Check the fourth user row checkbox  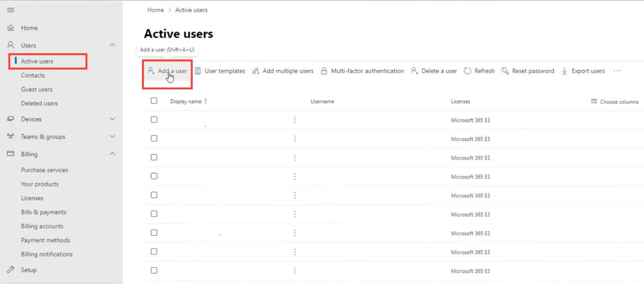click(154, 176)
